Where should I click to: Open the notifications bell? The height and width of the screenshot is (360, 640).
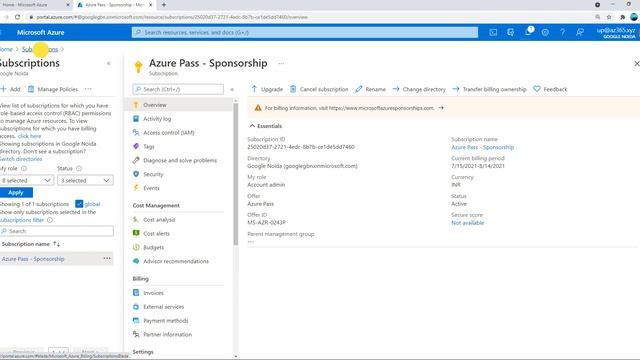[528, 32]
